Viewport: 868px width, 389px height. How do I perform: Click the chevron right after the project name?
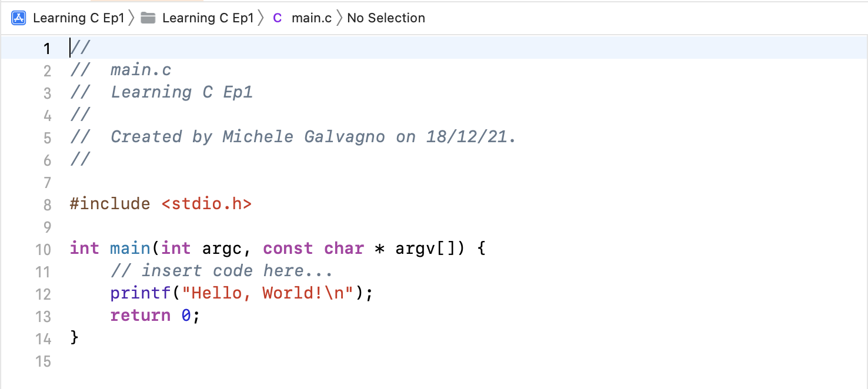pyautogui.click(x=131, y=18)
